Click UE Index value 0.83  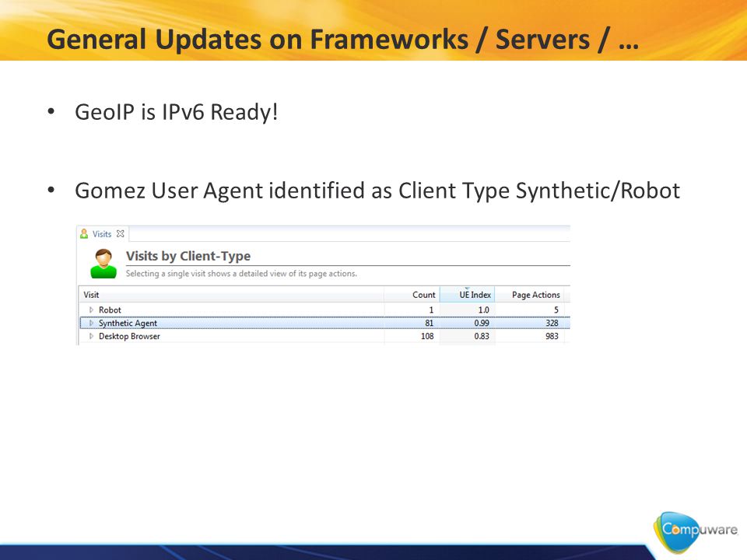coord(482,336)
